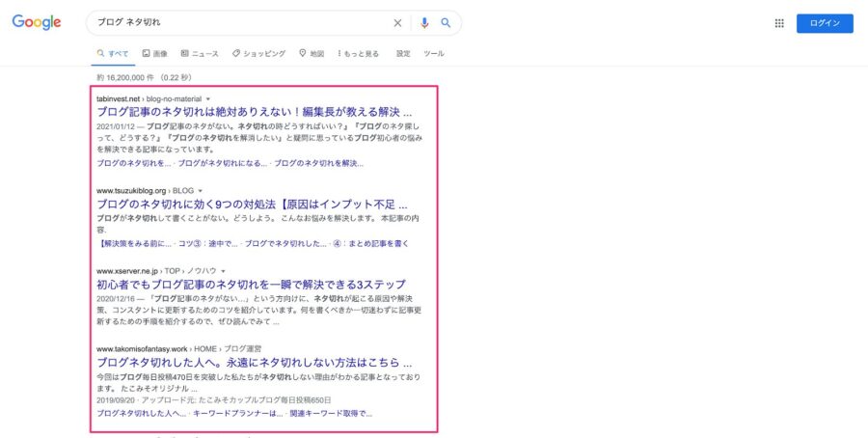Switch to the ショッピング tab
868x438 pixels.
pos(258,54)
